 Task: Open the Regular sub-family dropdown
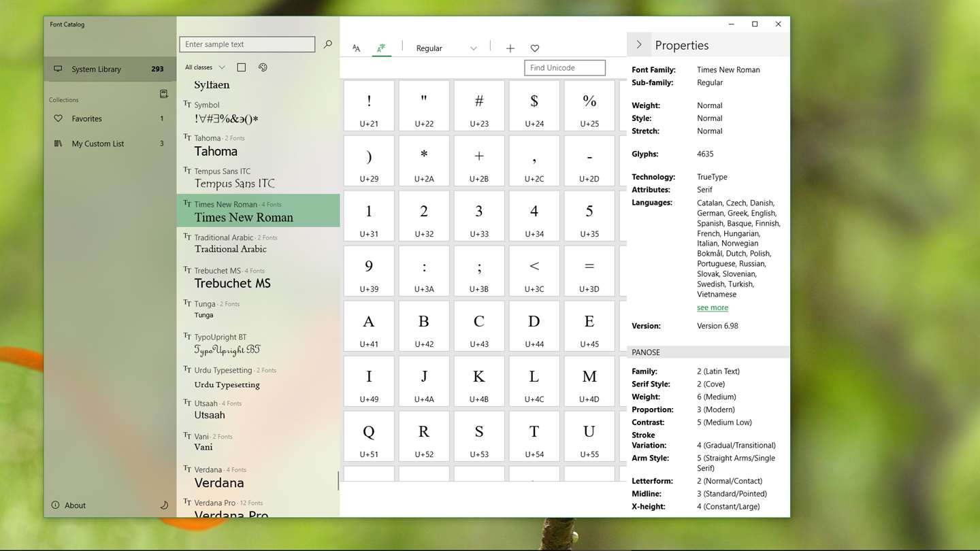446,48
